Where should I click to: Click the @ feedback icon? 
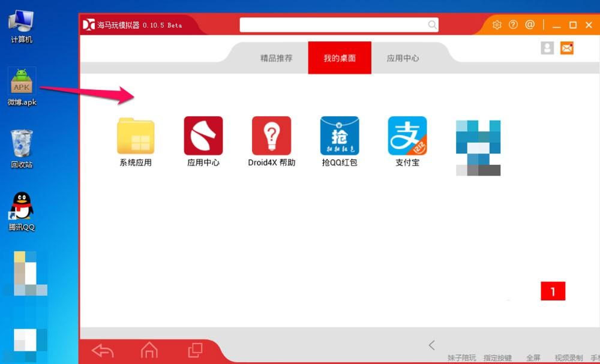coord(529,25)
